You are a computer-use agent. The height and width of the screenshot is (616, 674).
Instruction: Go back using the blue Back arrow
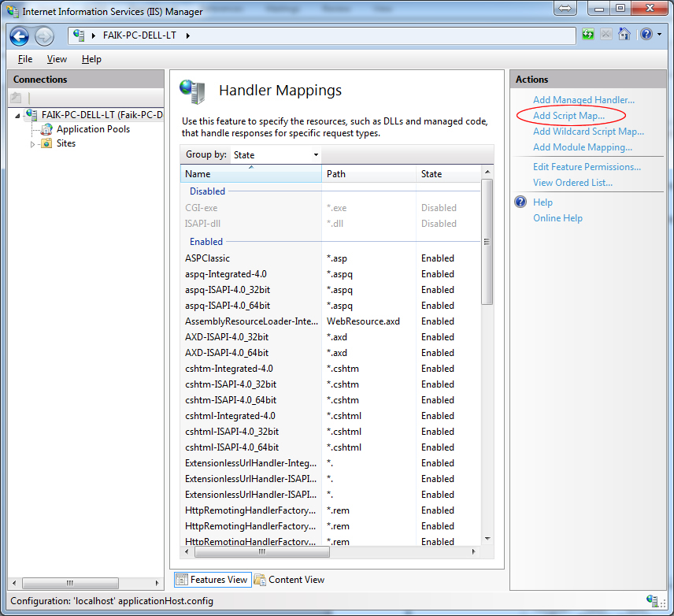20,36
